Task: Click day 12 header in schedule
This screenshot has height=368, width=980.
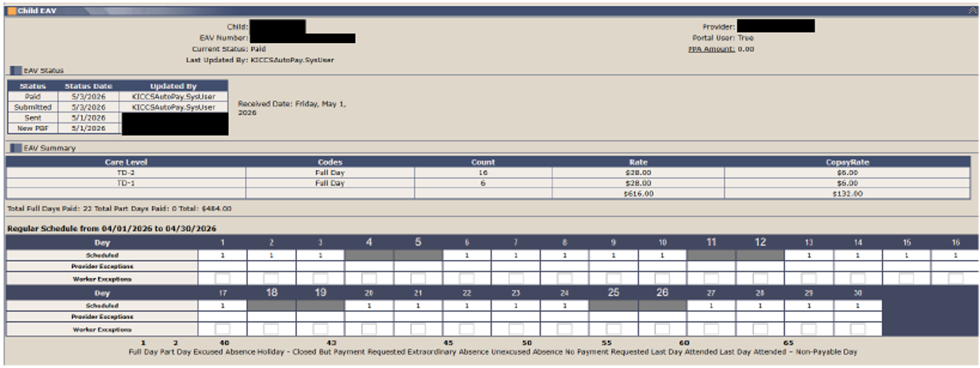Action: 760,242
